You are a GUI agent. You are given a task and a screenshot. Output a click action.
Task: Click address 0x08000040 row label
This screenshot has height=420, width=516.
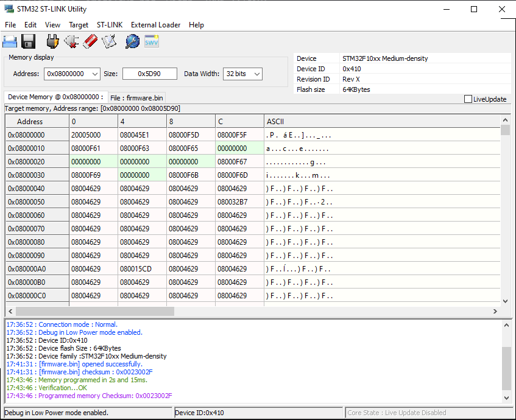click(x=37, y=189)
